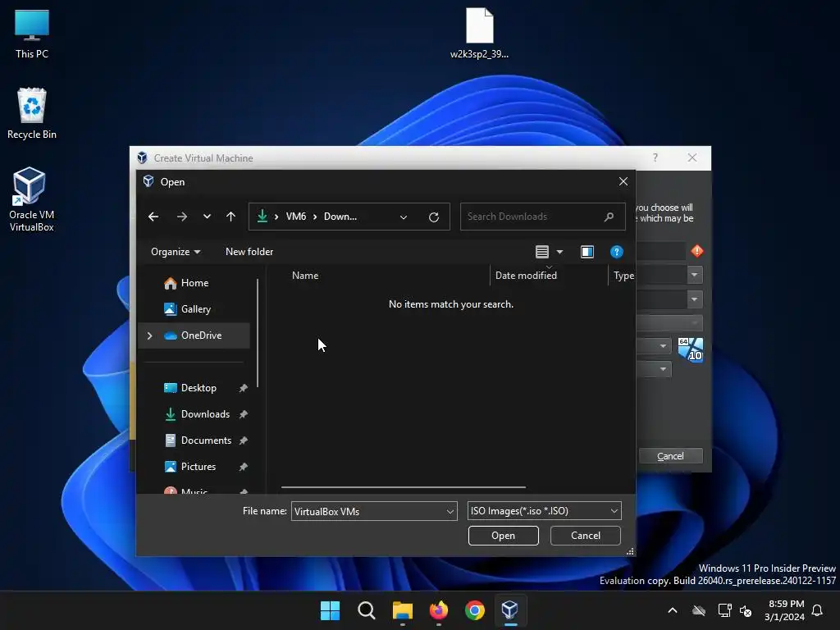Toggle the preview pane
This screenshot has height=630, width=840.
[x=587, y=252]
